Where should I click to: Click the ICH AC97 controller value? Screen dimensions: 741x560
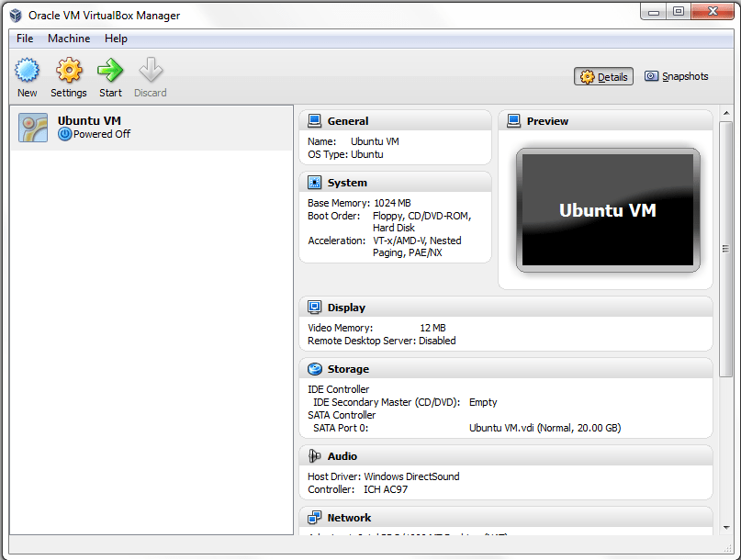[386, 489]
